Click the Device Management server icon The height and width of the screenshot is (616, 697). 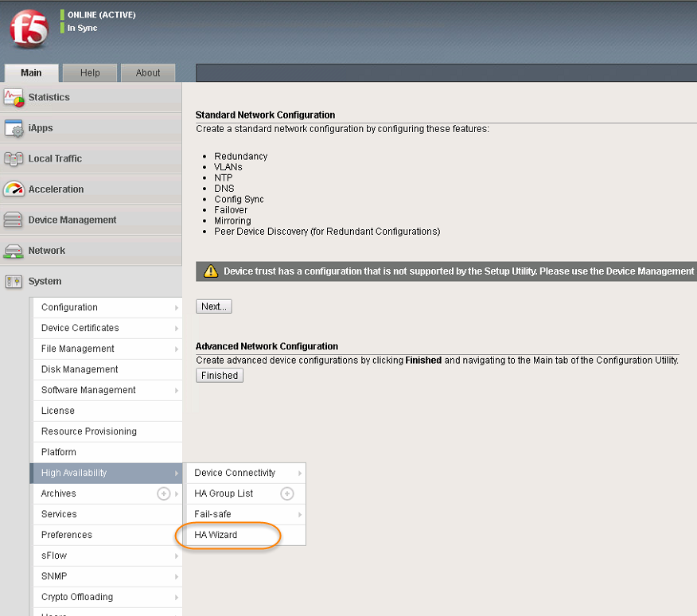13,220
